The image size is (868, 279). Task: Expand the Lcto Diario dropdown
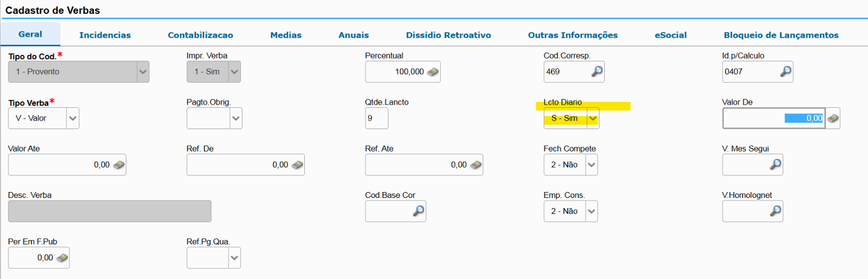coord(593,118)
